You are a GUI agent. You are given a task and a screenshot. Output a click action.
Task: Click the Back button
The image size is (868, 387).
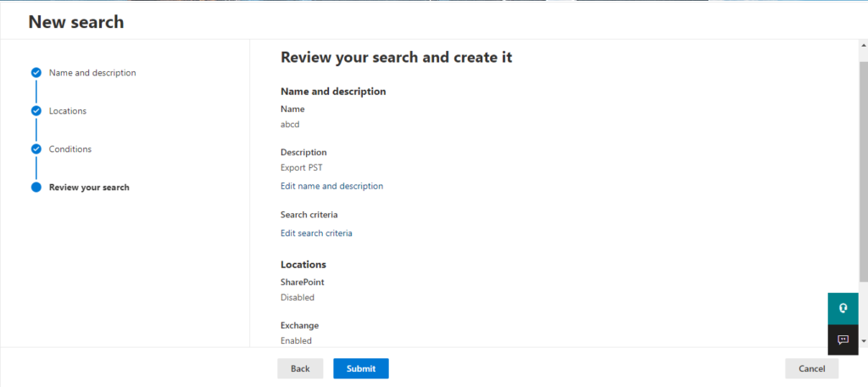tap(300, 368)
